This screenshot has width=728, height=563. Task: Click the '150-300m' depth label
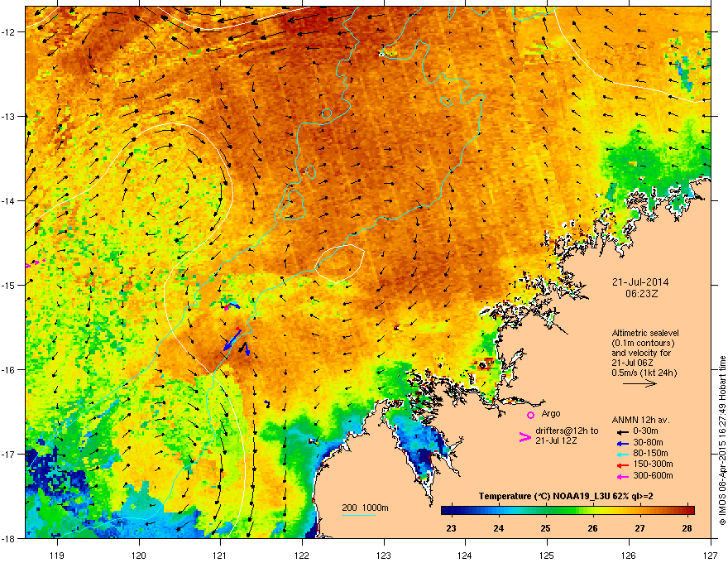(653, 464)
